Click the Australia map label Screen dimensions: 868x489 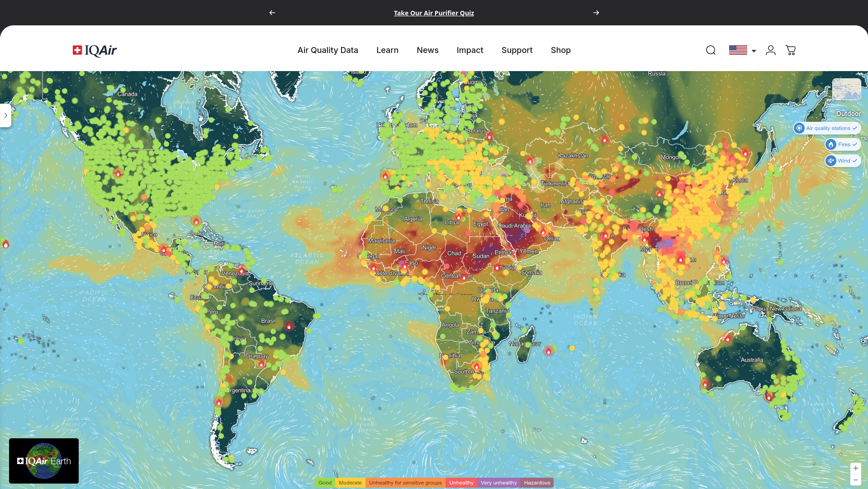click(x=752, y=360)
